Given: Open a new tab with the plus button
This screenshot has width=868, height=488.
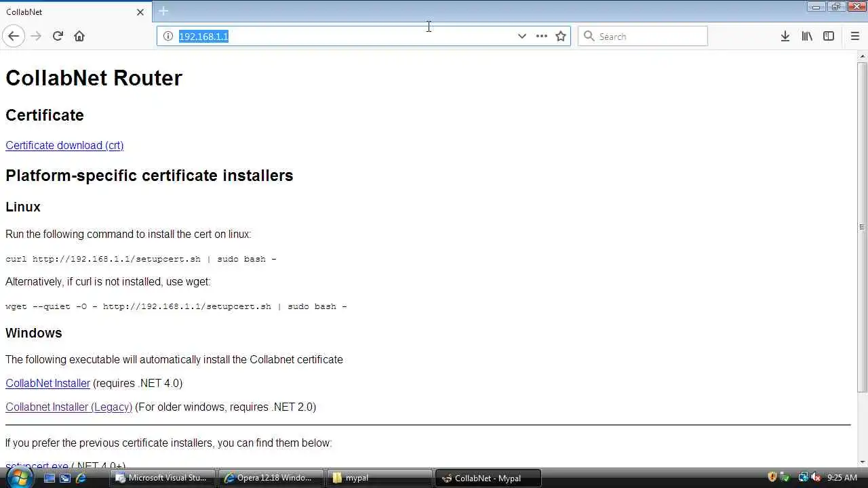Looking at the screenshot, I should (x=163, y=11).
